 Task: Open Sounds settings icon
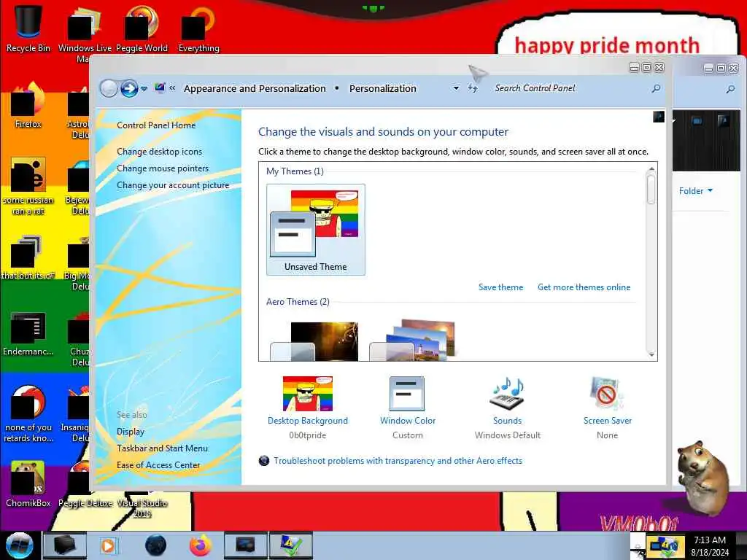coord(507,394)
